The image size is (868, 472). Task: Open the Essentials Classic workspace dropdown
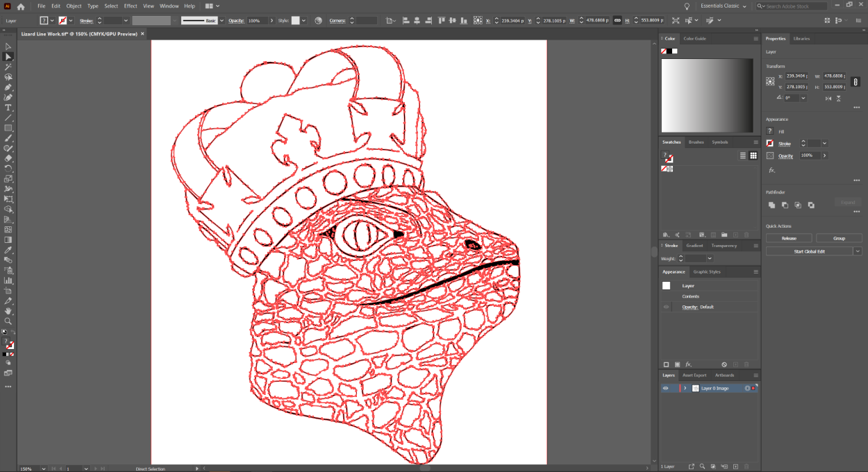pos(723,6)
